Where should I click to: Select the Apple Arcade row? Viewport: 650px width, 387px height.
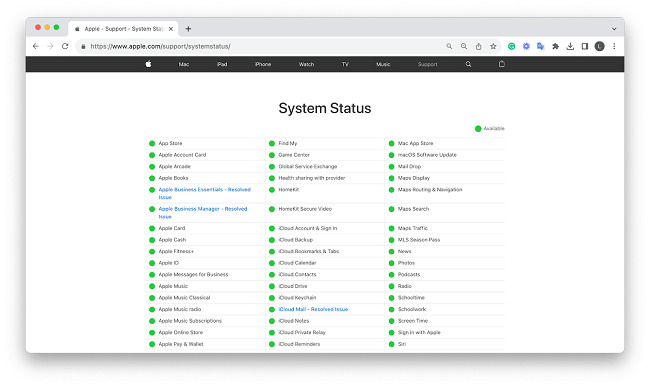point(205,167)
